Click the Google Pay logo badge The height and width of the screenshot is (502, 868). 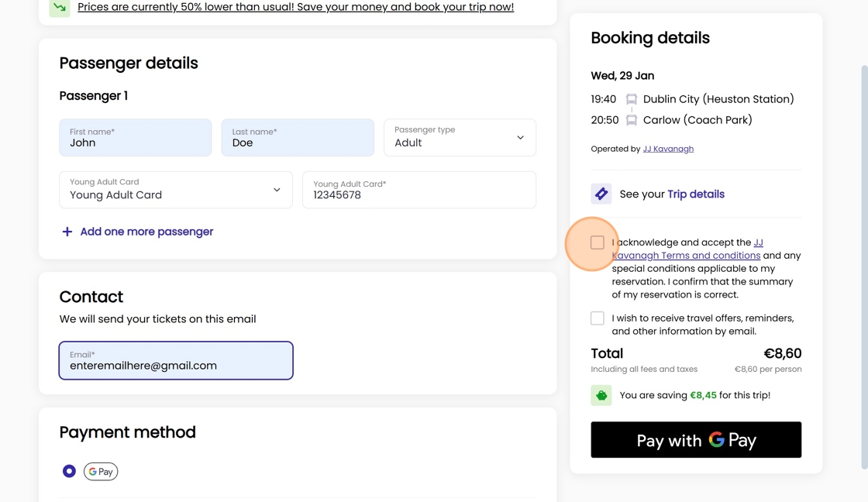tap(101, 471)
